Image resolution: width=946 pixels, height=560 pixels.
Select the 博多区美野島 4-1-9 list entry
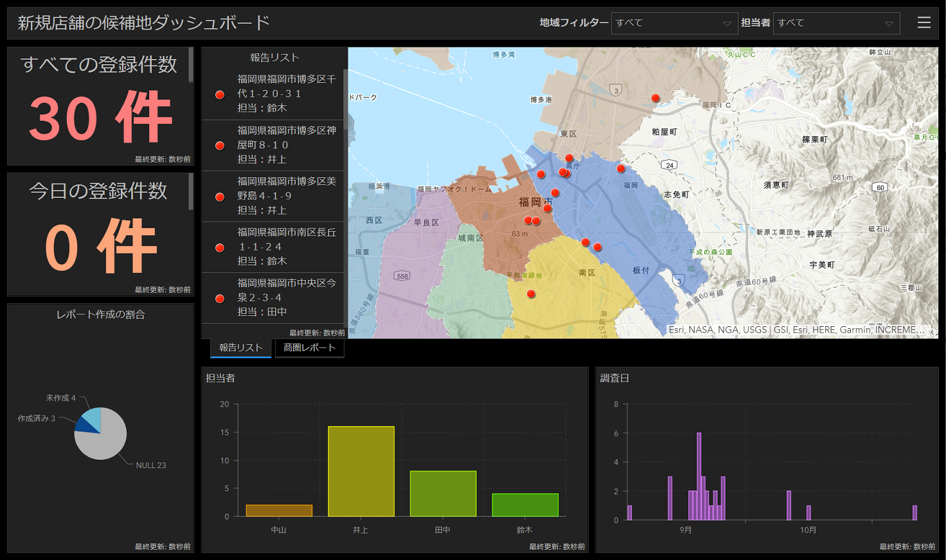tap(287, 196)
